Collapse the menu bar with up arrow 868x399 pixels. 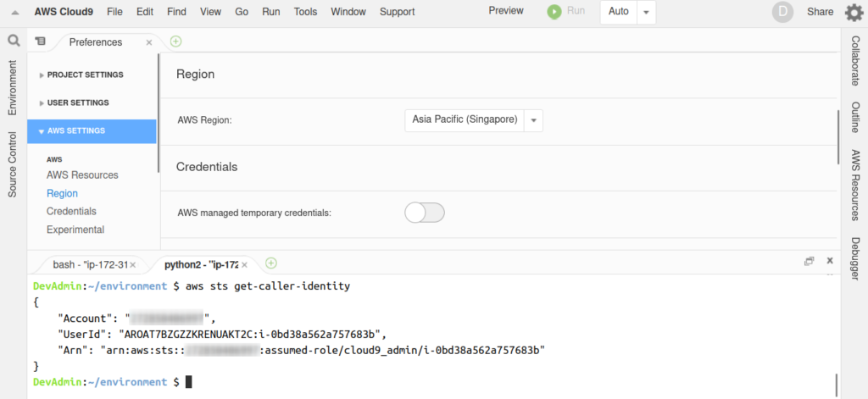[x=15, y=12]
